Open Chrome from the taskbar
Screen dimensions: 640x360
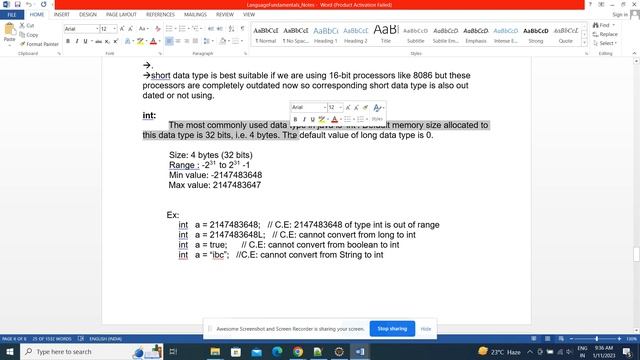[298, 351]
